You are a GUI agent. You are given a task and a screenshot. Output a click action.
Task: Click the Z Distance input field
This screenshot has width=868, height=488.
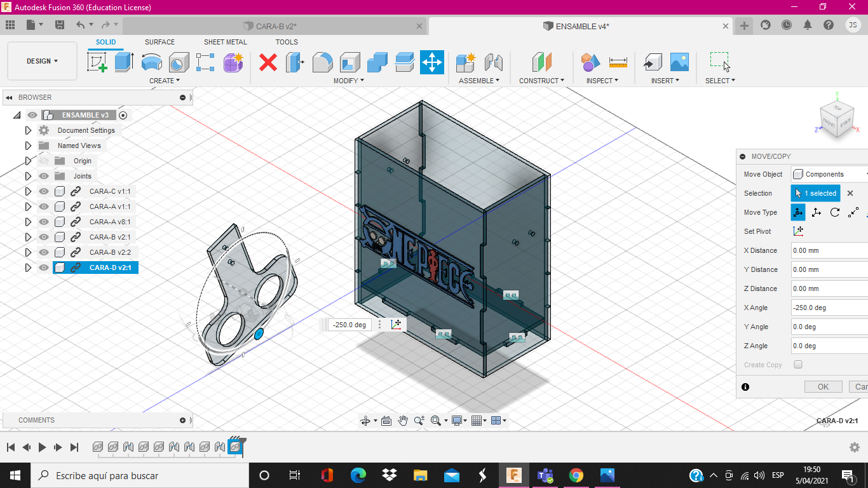[x=830, y=288]
